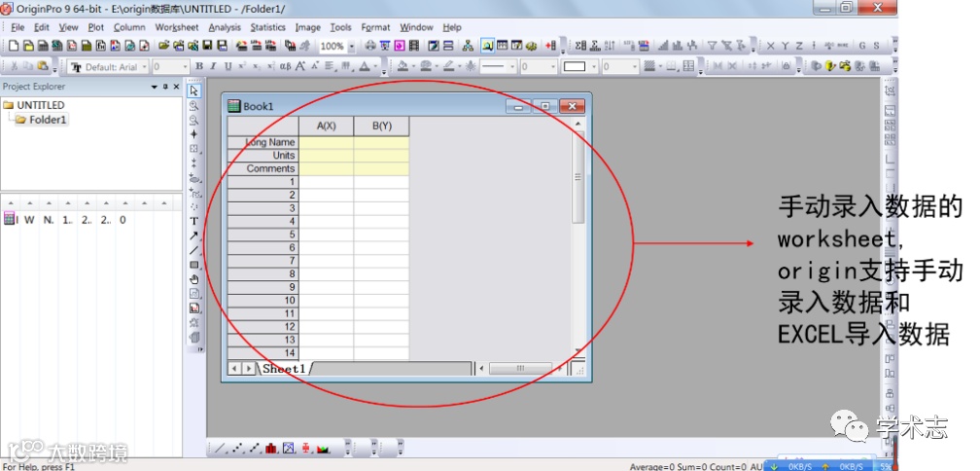
Task: Select the Arrow drawing tool
Action: click(x=194, y=235)
